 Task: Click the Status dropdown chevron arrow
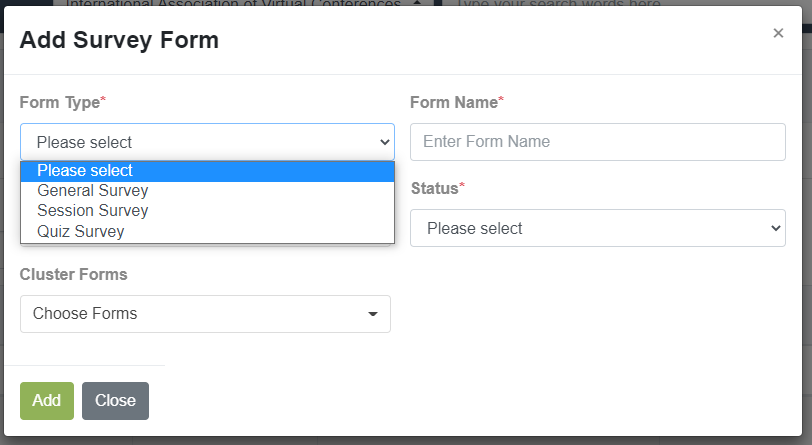[775, 228]
